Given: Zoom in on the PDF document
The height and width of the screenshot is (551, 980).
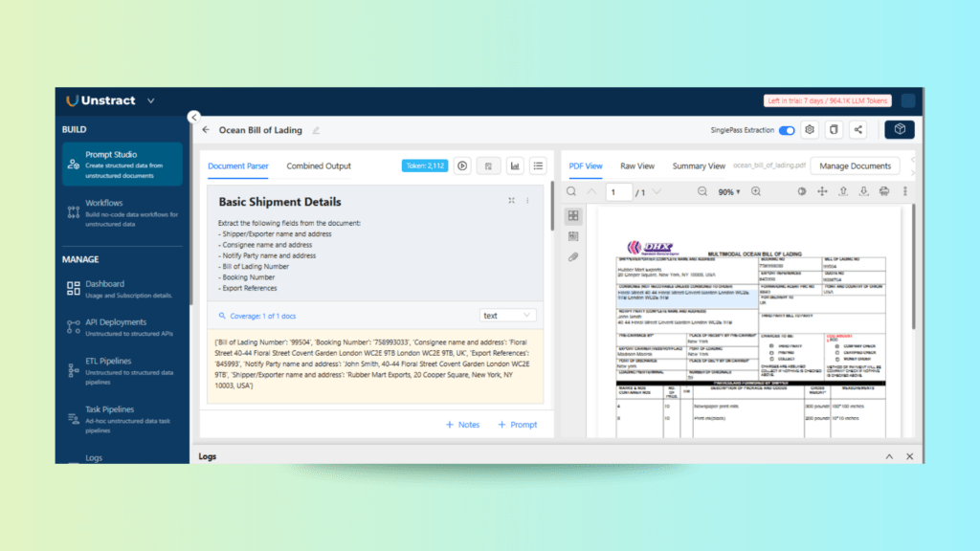Looking at the screenshot, I should [x=756, y=192].
